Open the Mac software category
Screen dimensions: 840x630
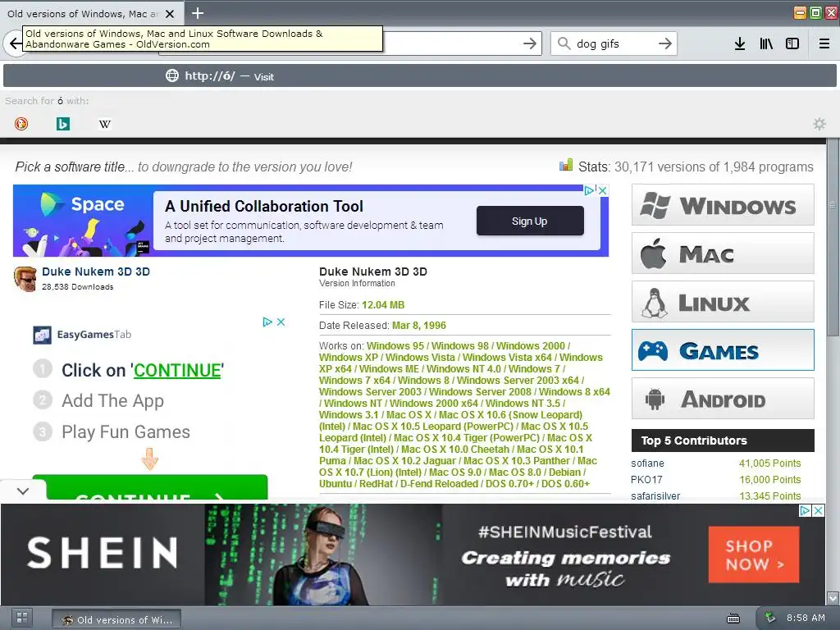point(723,253)
